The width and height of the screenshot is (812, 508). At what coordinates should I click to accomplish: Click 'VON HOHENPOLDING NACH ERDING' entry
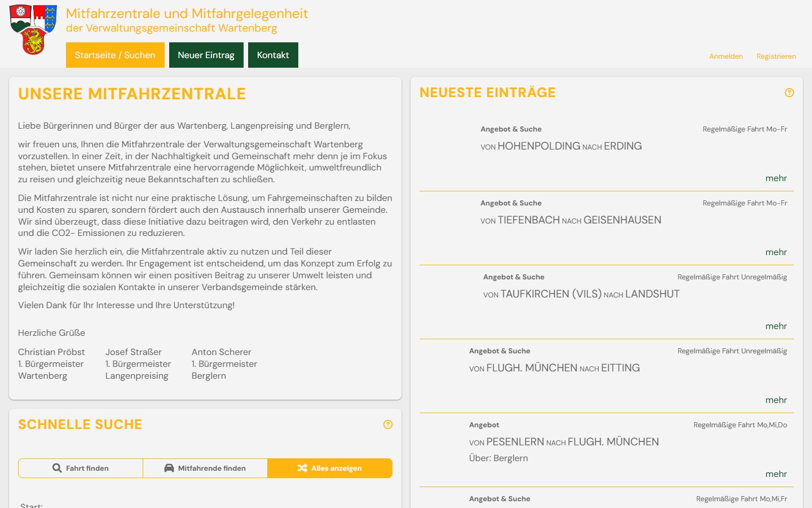coord(561,146)
